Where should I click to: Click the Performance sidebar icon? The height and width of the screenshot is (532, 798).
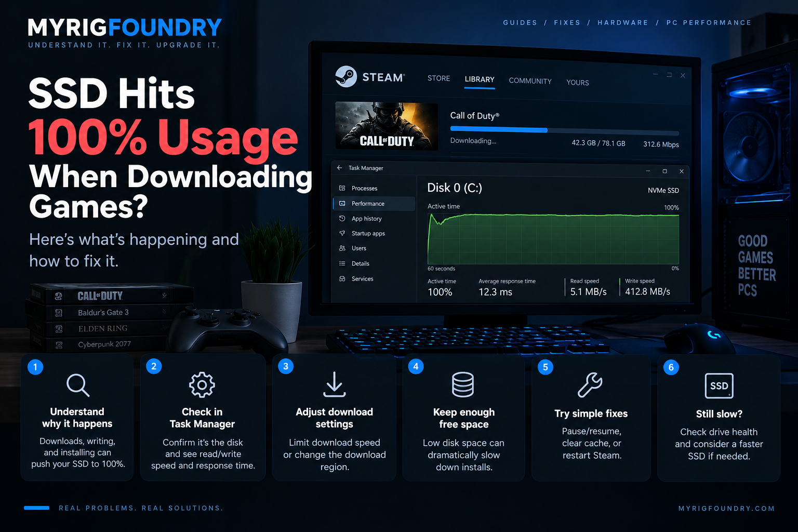point(342,204)
